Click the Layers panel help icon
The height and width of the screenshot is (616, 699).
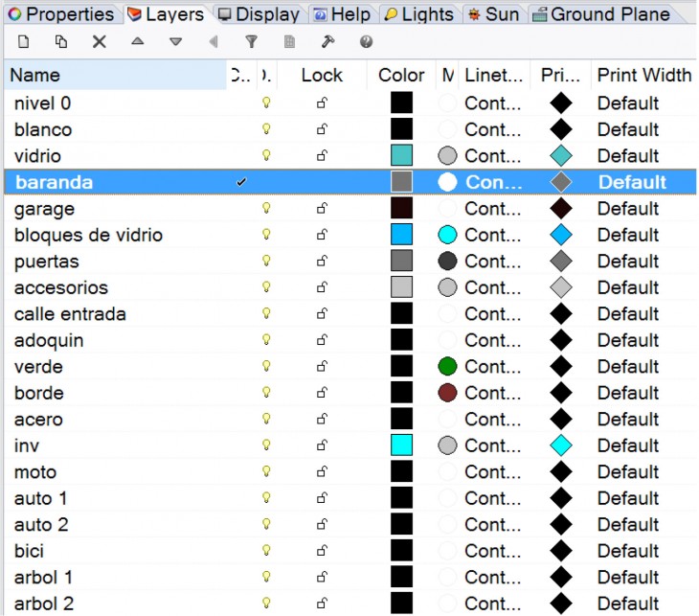(x=365, y=41)
